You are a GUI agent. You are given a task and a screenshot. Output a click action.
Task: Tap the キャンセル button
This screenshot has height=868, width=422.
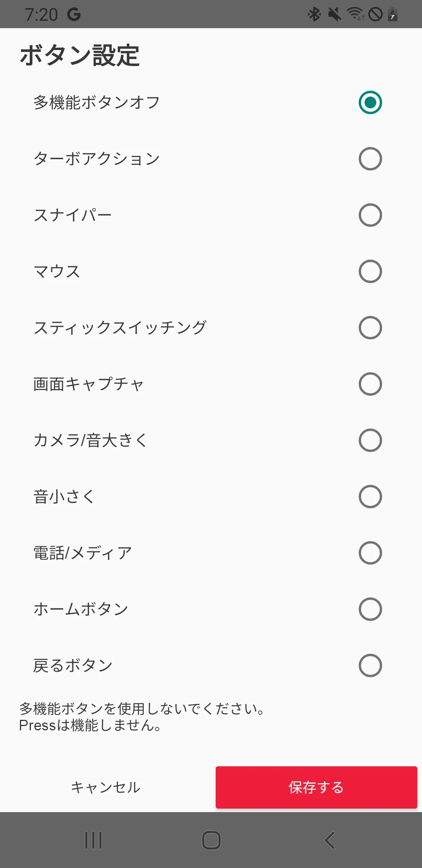(x=105, y=787)
